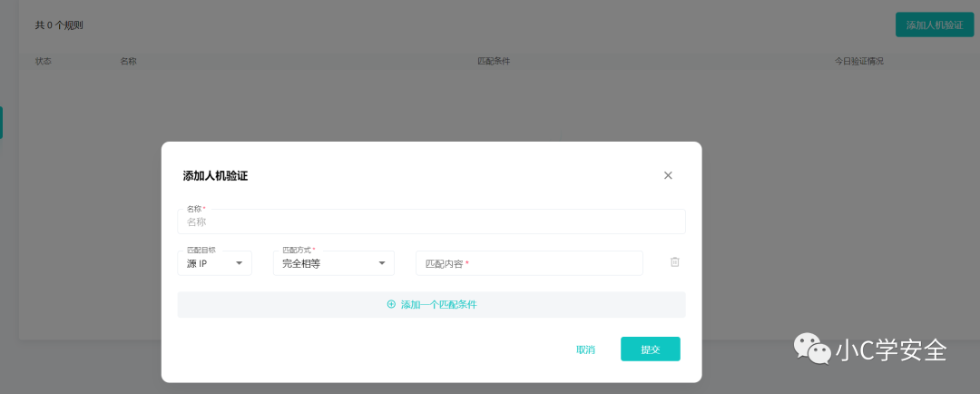Open the 匹配目标 dropdown showing 源 IP
This screenshot has width=980, height=394.
(214, 263)
